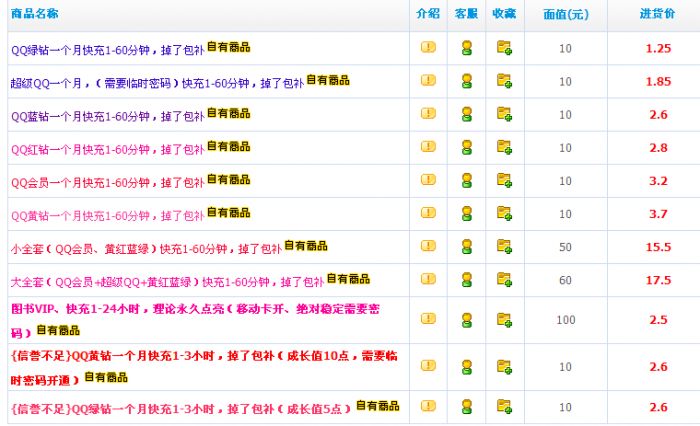Screen dimensions: 700x426
Task: Click the 介绍 column header
Action: pyautogui.click(x=428, y=13)
